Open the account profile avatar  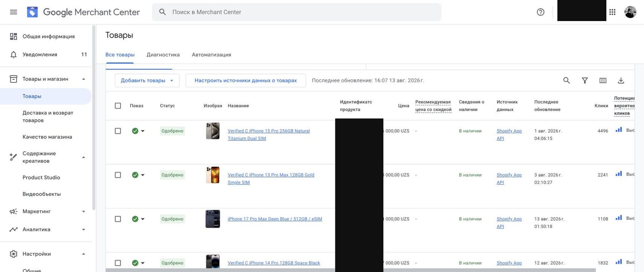[x=630, y=12]
